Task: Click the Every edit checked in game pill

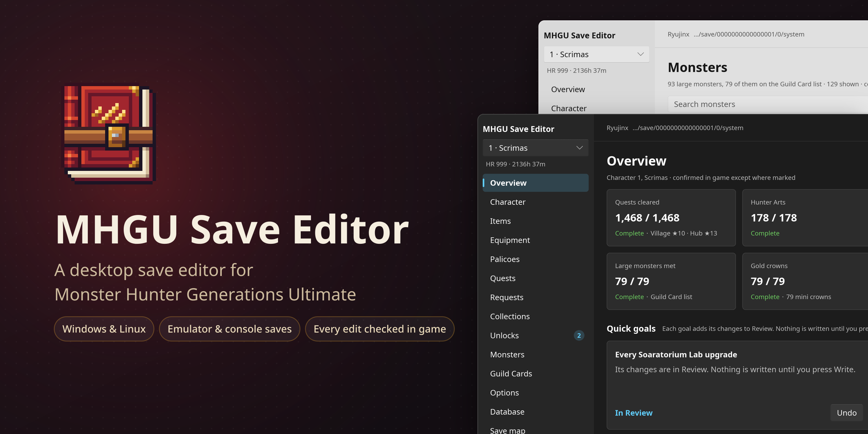Action: click(380, 329)
